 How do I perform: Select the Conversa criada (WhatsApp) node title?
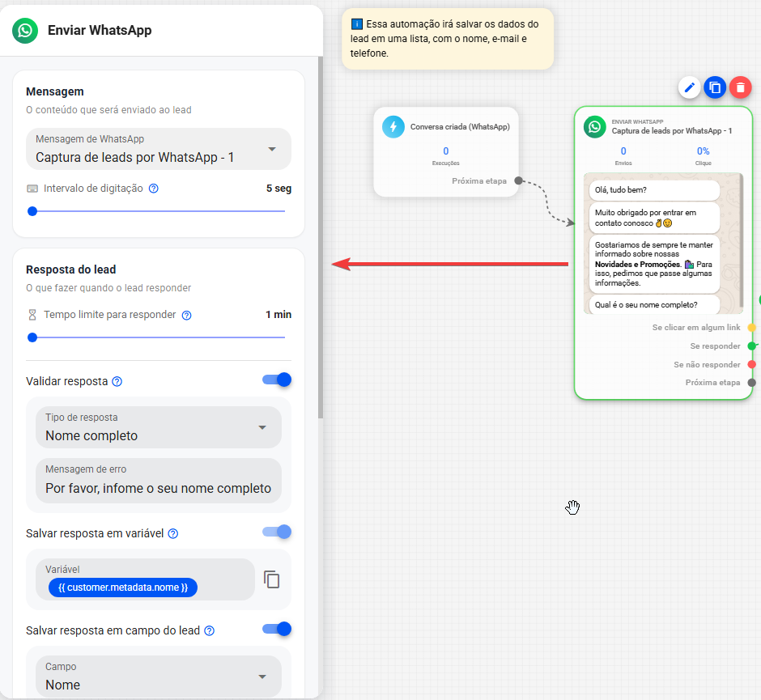click(x=460, y=127)
